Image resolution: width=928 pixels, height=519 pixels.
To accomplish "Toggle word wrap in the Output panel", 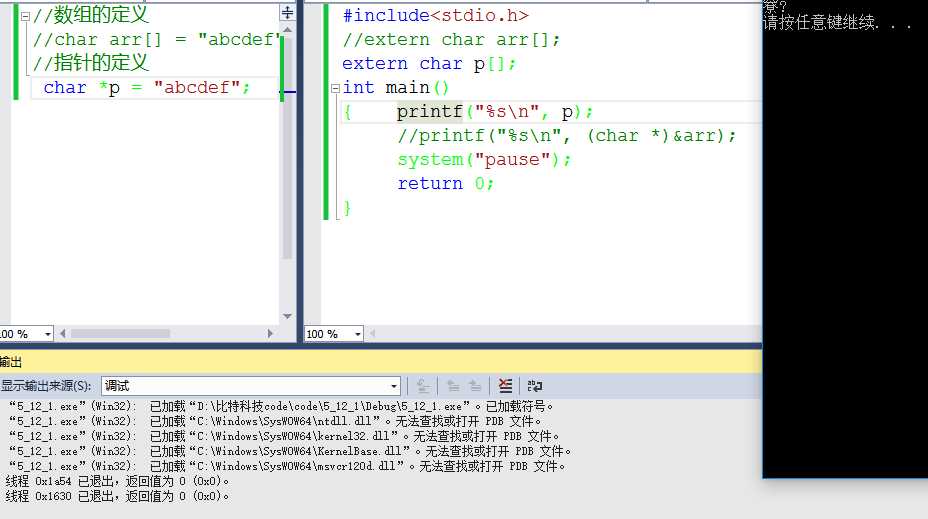I will tap(534, 386).
